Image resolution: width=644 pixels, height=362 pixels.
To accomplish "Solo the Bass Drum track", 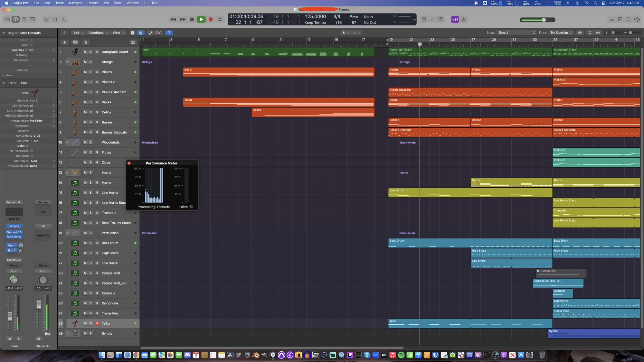I will pyautogui.click(x=90, y=243).
